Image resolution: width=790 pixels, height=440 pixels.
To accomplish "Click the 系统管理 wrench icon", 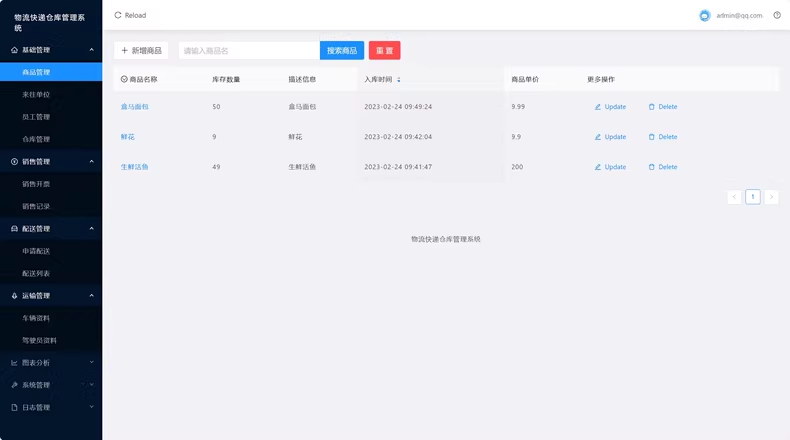I will point(14,385).
